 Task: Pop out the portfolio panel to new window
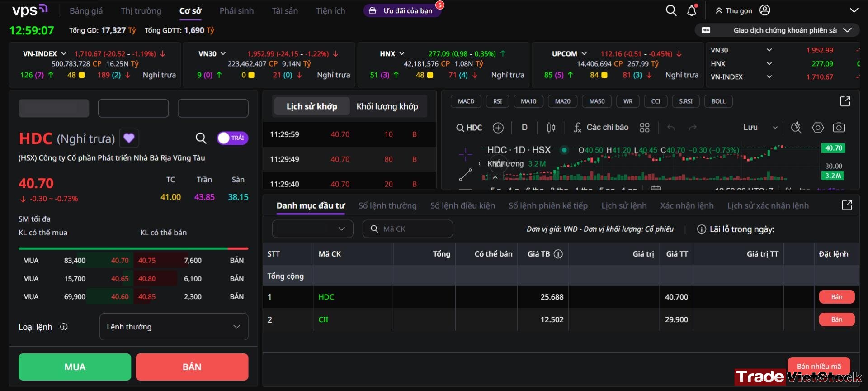pos(847,205)
